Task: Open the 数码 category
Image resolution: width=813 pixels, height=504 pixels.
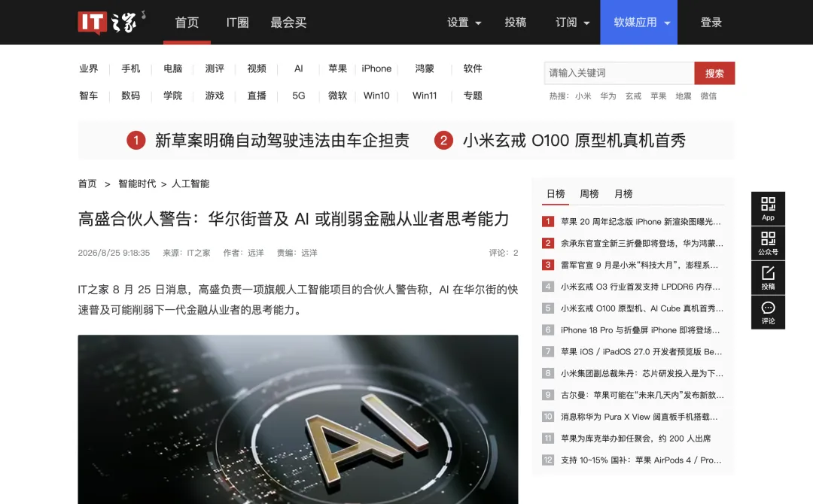Action: click(x=131, y=96)
